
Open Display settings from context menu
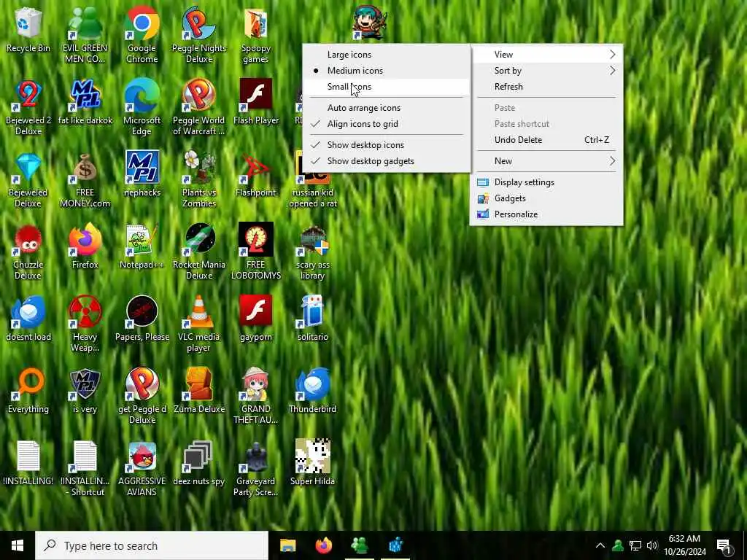(x=546, y=182)
